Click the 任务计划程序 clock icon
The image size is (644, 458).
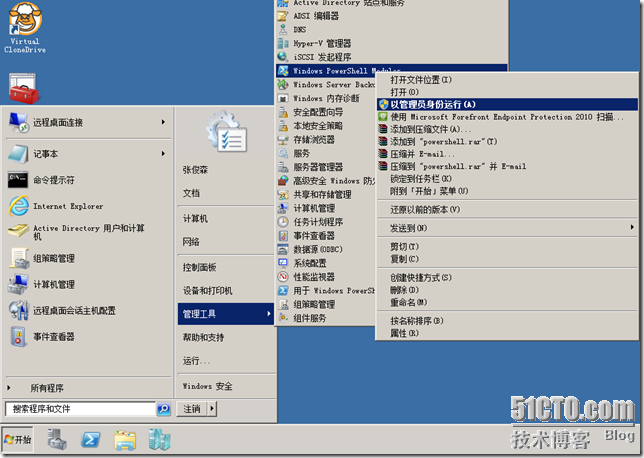(283, 222)
